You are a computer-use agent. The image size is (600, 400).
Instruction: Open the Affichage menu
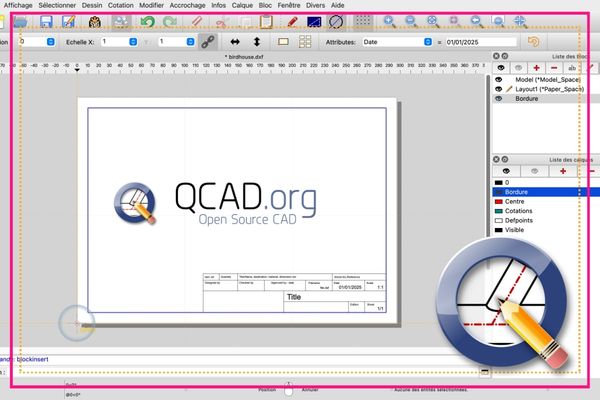[x=18, y=5]
